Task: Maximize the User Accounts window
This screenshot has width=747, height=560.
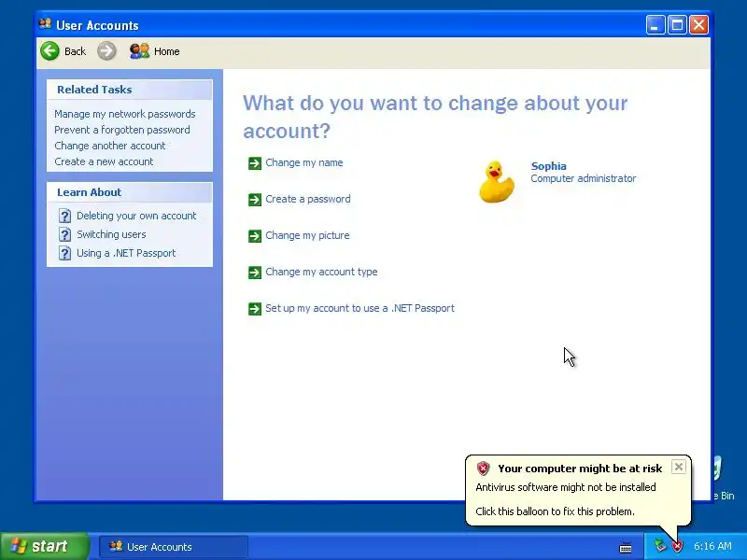Action: click(677, 25)
